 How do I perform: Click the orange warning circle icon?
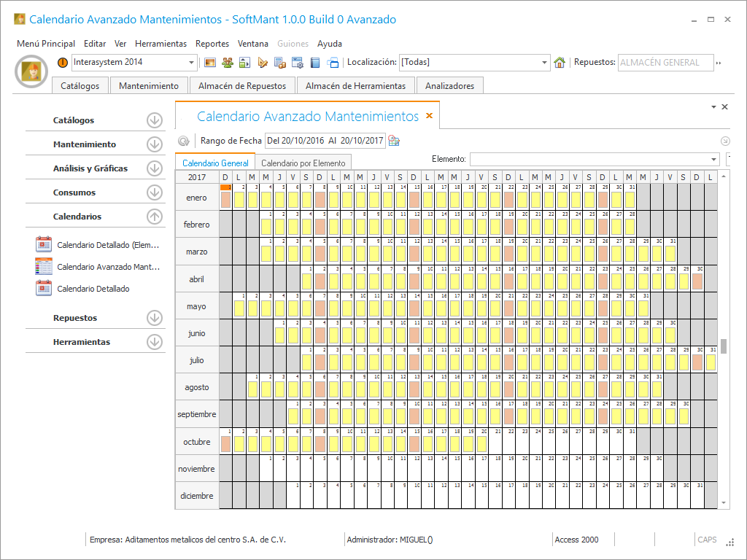pyautogui.click(x=63, y=63)
